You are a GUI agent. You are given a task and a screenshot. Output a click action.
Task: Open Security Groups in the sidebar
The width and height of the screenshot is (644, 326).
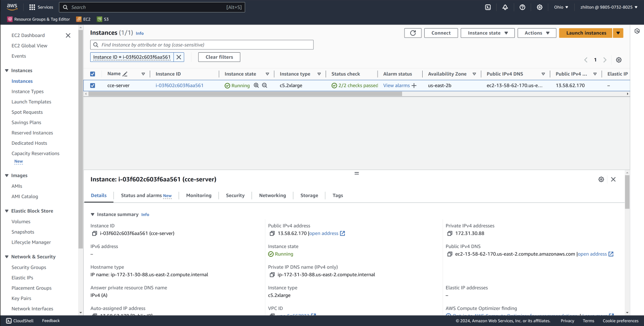pos(29,267)
